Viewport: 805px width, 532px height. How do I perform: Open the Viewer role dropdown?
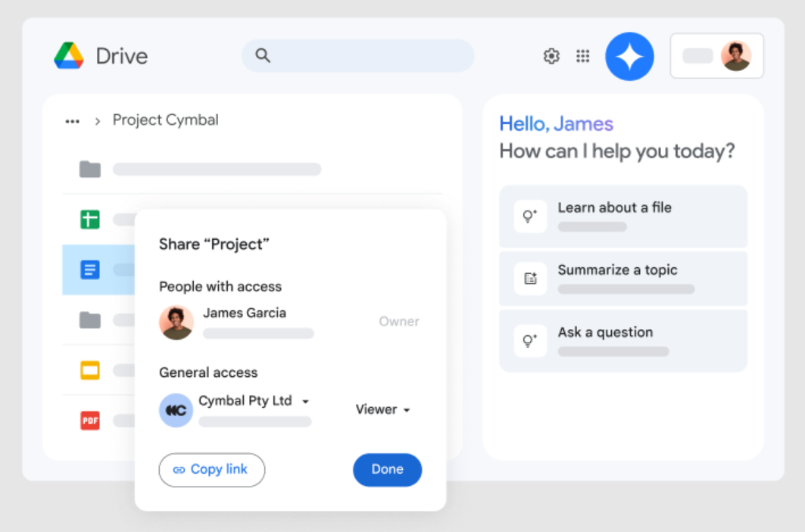click(383, 409)
